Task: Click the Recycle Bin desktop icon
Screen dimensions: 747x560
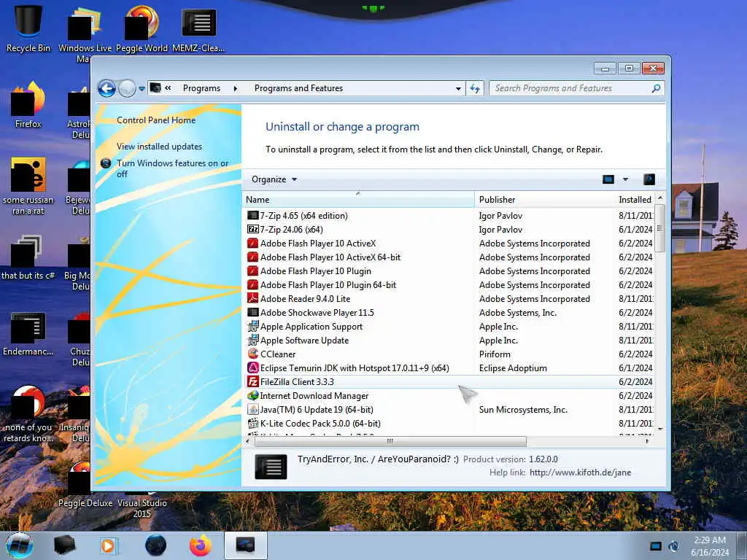Action: (x=28, y=28)
